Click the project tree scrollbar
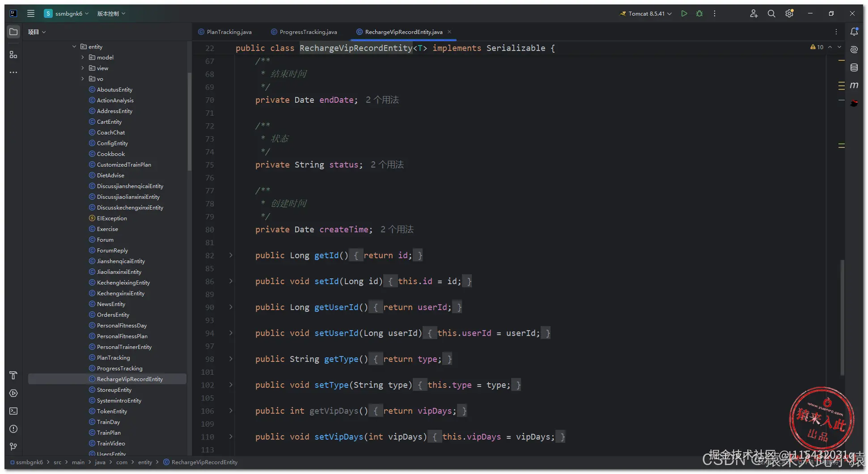 pos(189,121)
